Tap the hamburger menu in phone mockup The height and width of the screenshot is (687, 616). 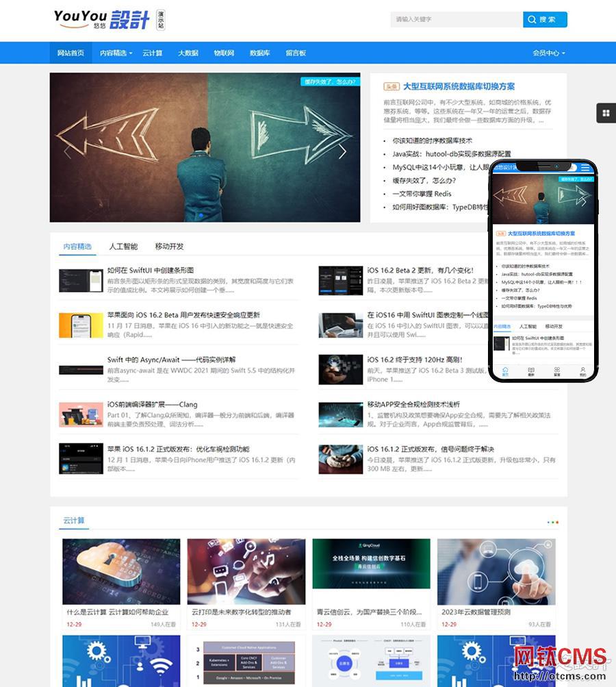click(585, 168)
